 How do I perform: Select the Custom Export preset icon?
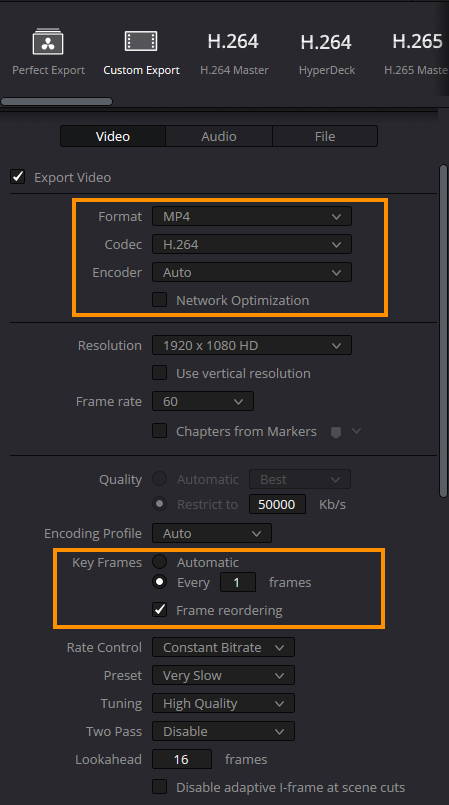[141, 41]
